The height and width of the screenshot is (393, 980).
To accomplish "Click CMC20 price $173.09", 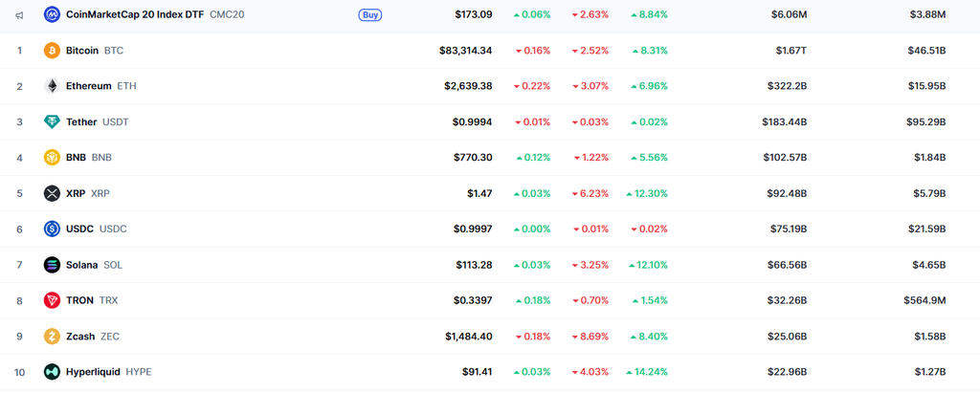I will click(474, 14).
